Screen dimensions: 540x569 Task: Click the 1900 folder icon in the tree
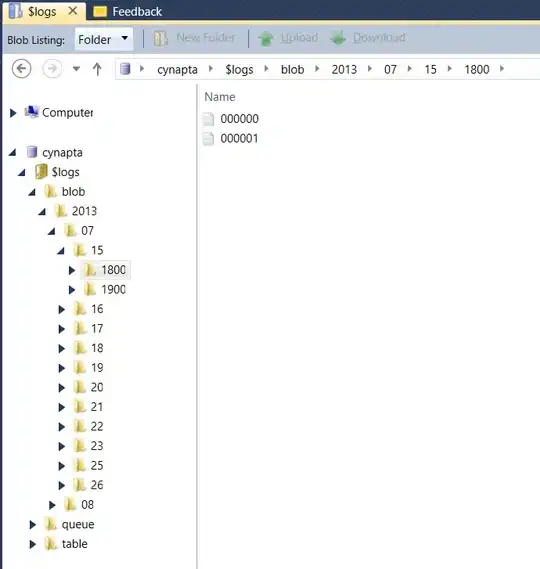coord(90,289)
